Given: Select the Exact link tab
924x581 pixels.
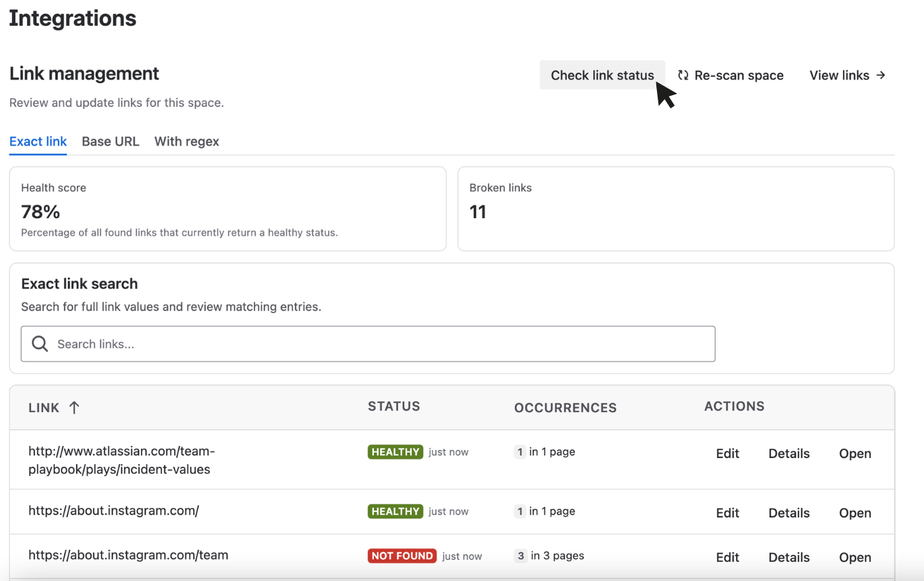Looking at the screenshot, I should pyautogui.click(x=38, y=141).
